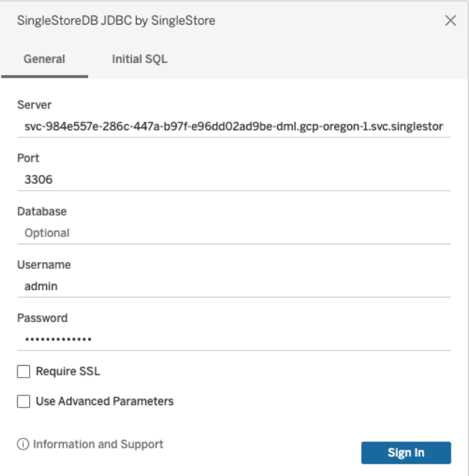This screenshot has width=469, height=476.
Task: Tick the Use Advanced Parameters checkbox
Action: [23, 401]
